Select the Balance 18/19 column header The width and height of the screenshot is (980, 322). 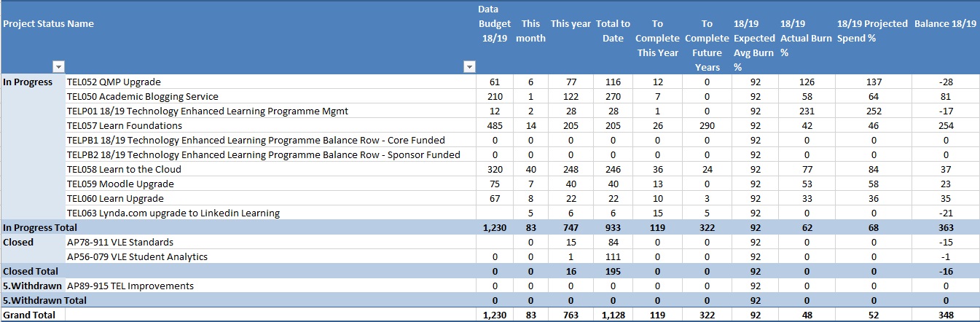[944, 23]
